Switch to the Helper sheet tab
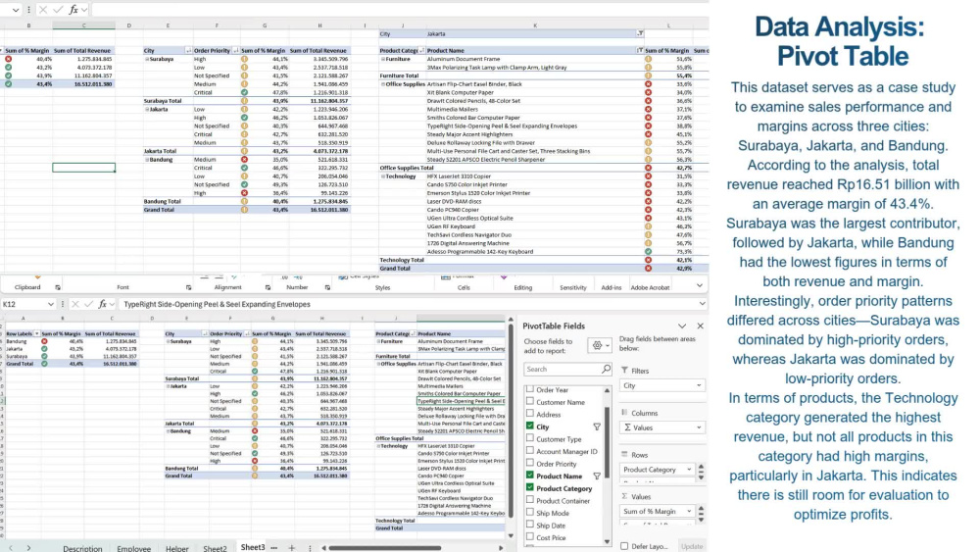This screenshot has width=980, height=552. pos(176,548)
